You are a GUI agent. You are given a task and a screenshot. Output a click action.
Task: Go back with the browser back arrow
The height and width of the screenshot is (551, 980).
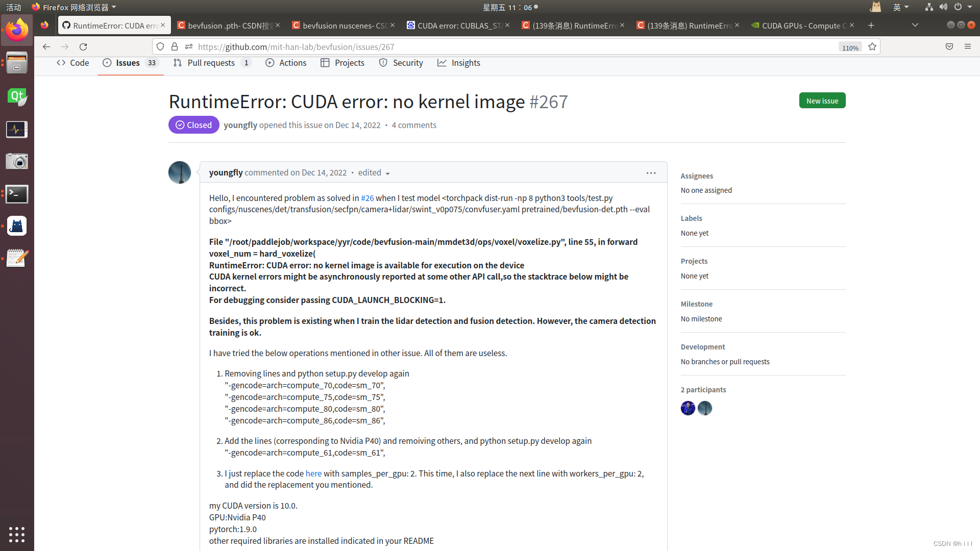pos(46,47)
